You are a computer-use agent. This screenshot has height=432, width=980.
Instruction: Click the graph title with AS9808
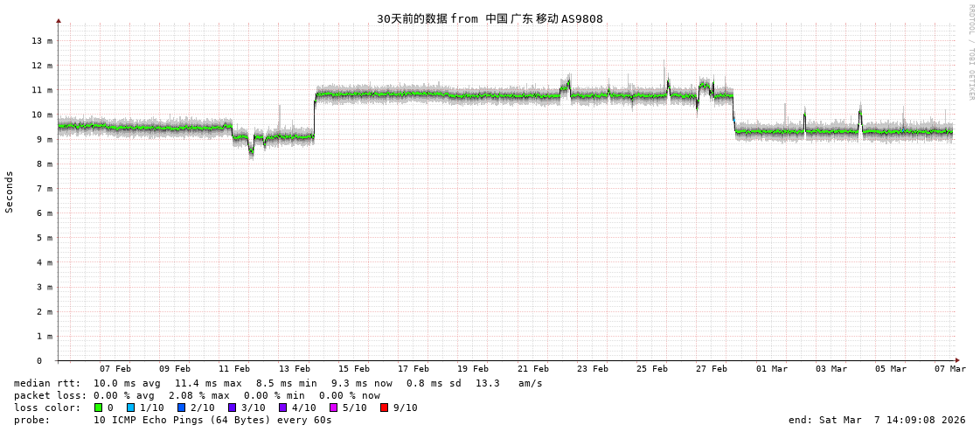(x=490, y=19)
